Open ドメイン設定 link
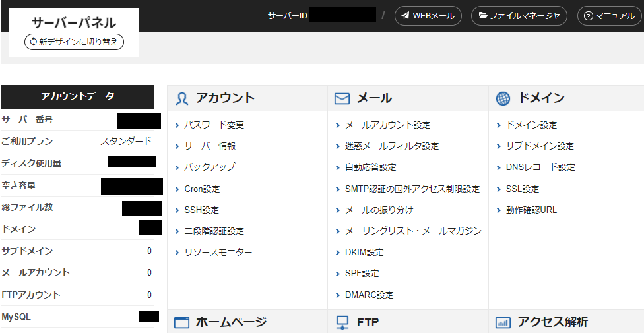 tap(531, 125)
